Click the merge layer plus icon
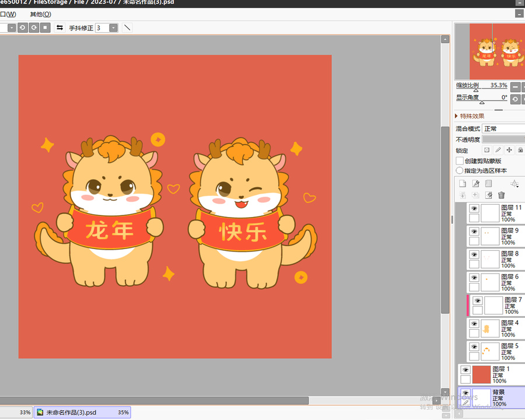This screenshot has width=525, height=420. (475, 195)
